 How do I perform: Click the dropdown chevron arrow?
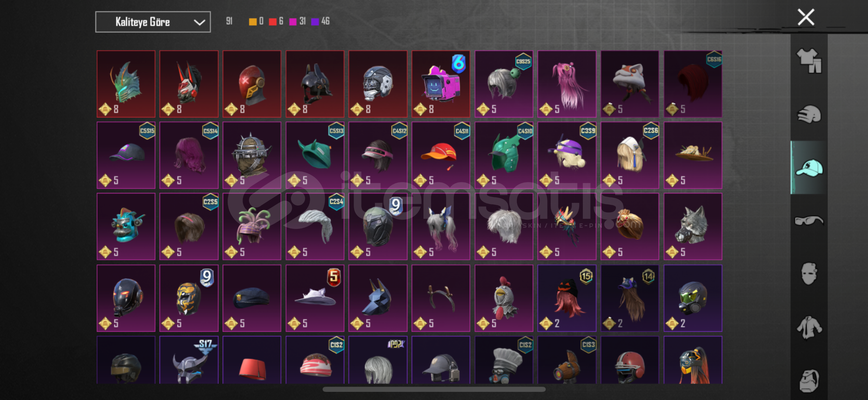[x=199, y=22]
